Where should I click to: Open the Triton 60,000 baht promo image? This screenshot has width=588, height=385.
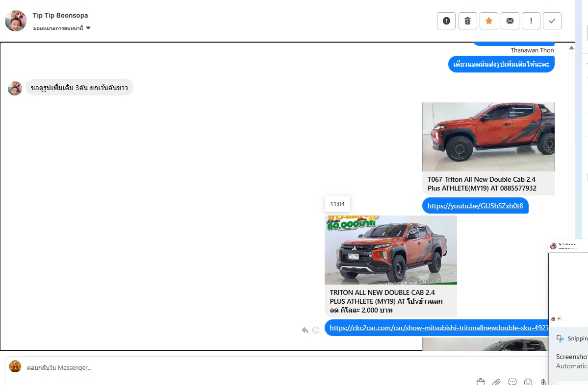pyautogui.click(x=390, y=250)
